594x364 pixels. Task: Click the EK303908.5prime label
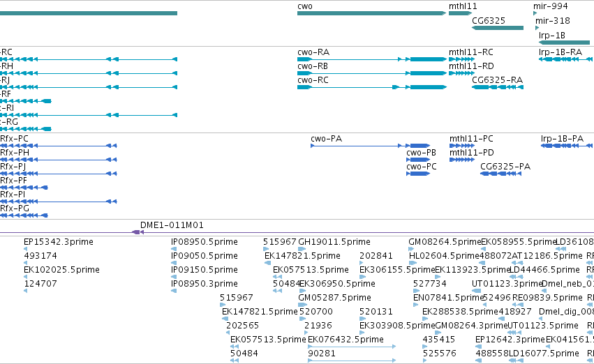coord(397,326)
